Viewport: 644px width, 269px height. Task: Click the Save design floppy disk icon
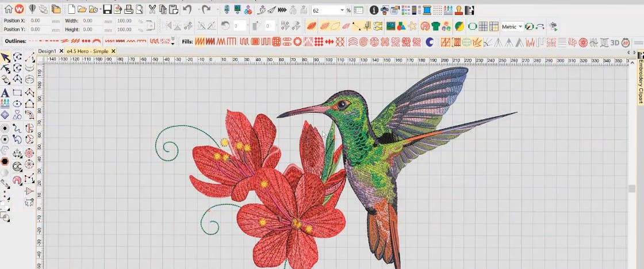pyautogui.click(x=107, y=10)
